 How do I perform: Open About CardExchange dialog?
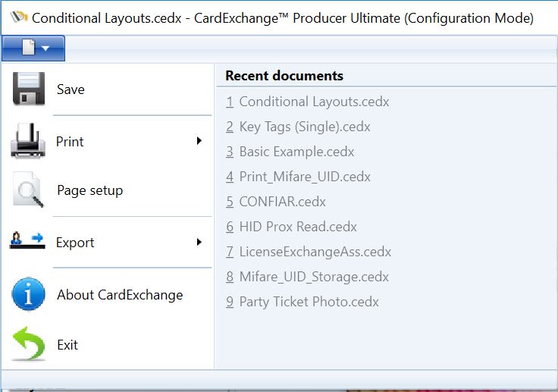tap(120, 295)
